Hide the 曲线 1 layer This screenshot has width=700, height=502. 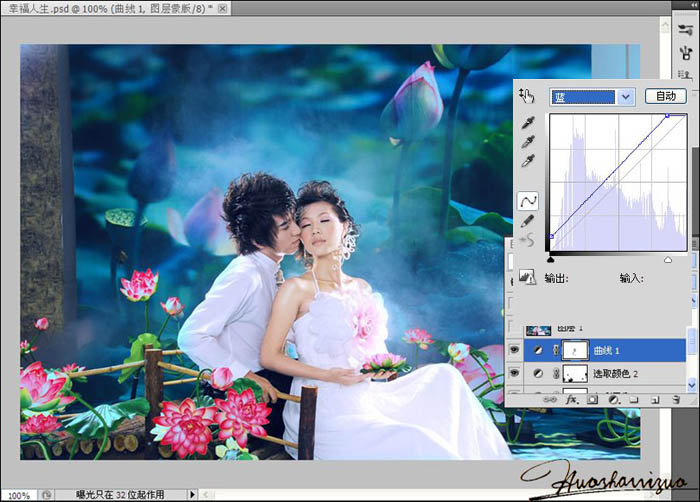(x=514, y=351)
